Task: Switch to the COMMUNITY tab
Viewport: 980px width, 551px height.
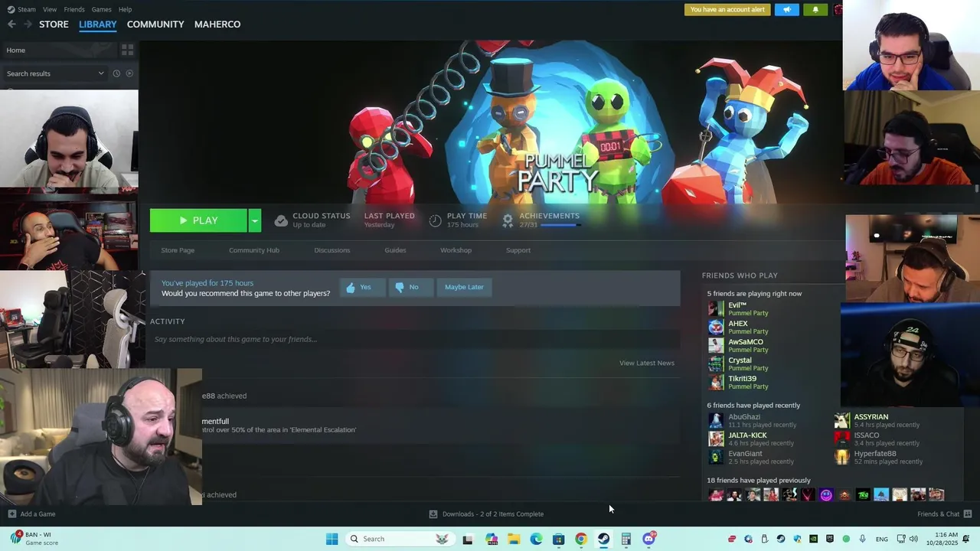Action: (155, 24)
